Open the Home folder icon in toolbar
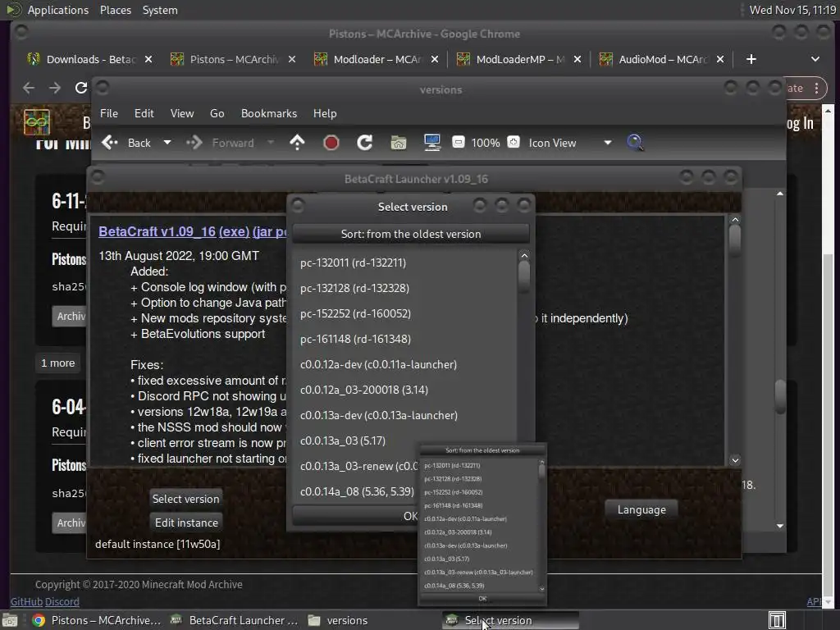The width and height of the screenshot is (840, 630). pos(398,143)
